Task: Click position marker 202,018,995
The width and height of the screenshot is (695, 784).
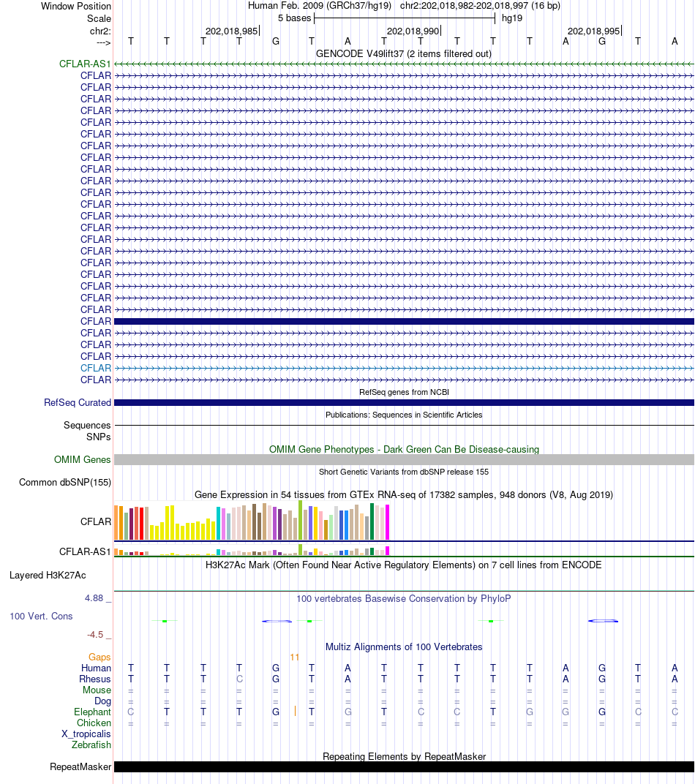Action: click(x=593, y=31)
